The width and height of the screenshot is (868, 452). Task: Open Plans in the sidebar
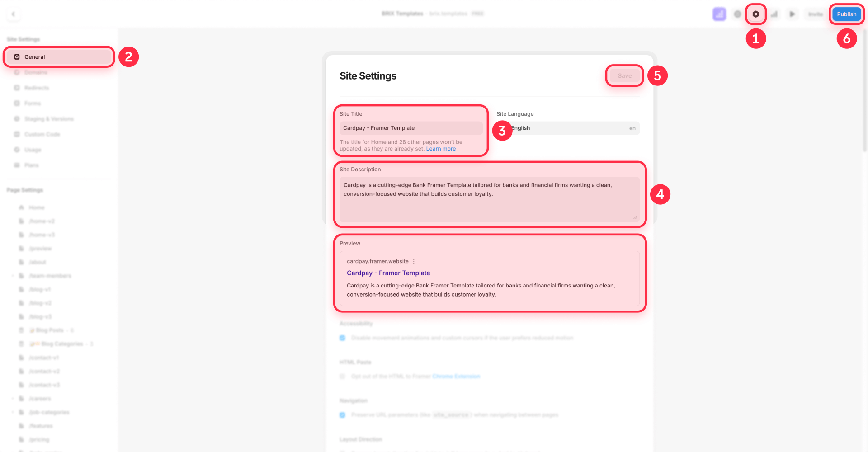pyautogui.click(x=31, y=165)
